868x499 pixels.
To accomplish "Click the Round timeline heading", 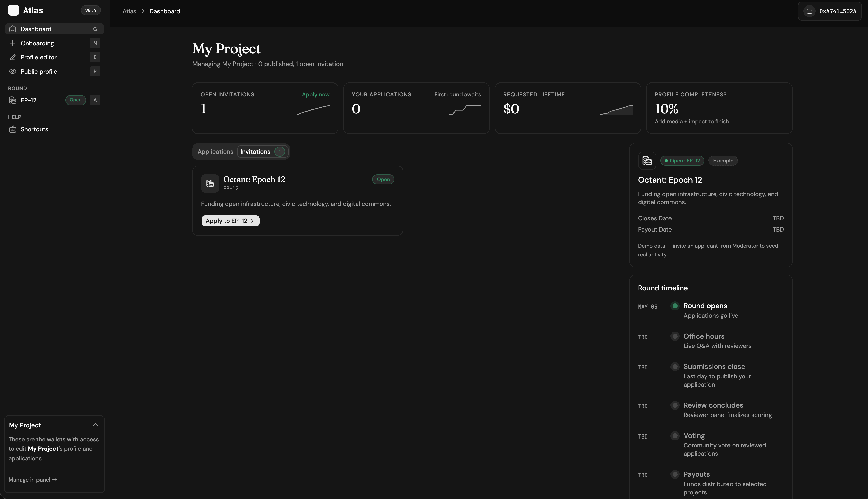I will pos(663,288).
